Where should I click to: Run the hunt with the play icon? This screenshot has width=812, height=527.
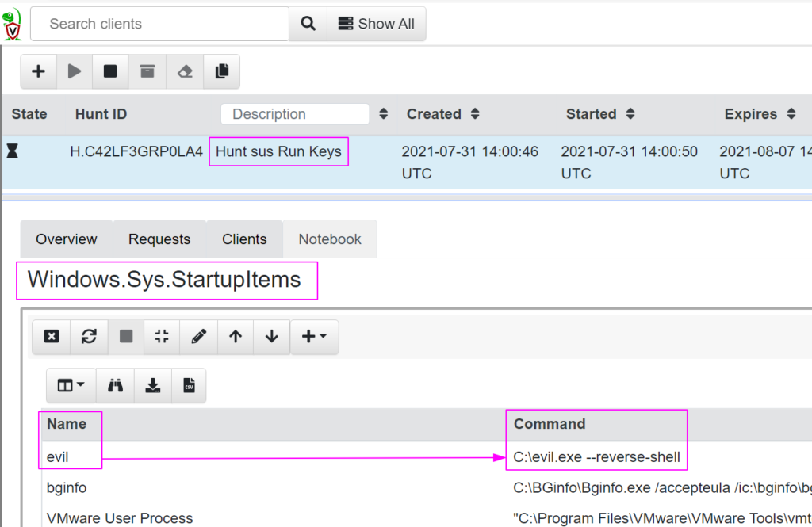coord(75,71)
